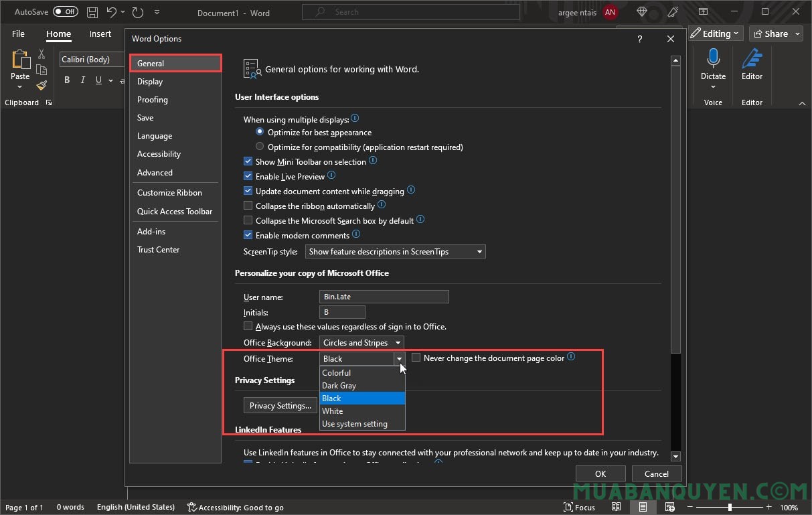
Task: Choose Use system setting theme
Action: 362,424
